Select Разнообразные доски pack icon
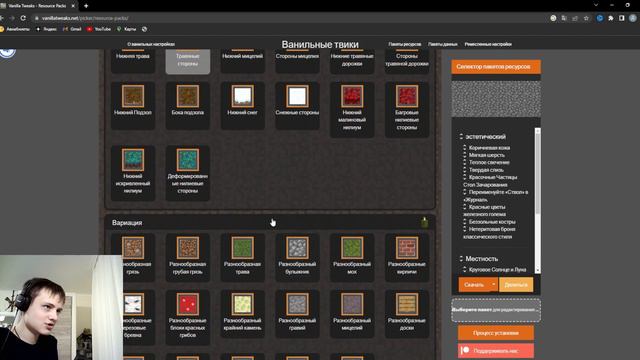640x360 pixels. pyautogui.click(x=407, y=304)
